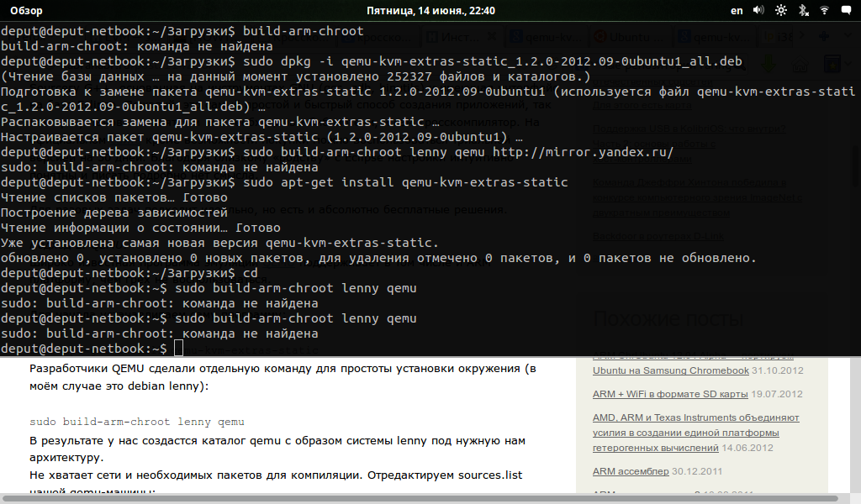Image resolution: width=861 pixels, height=504 pixels.
Task: Click the grey code line in the web article
Action: tap(137, 422)
